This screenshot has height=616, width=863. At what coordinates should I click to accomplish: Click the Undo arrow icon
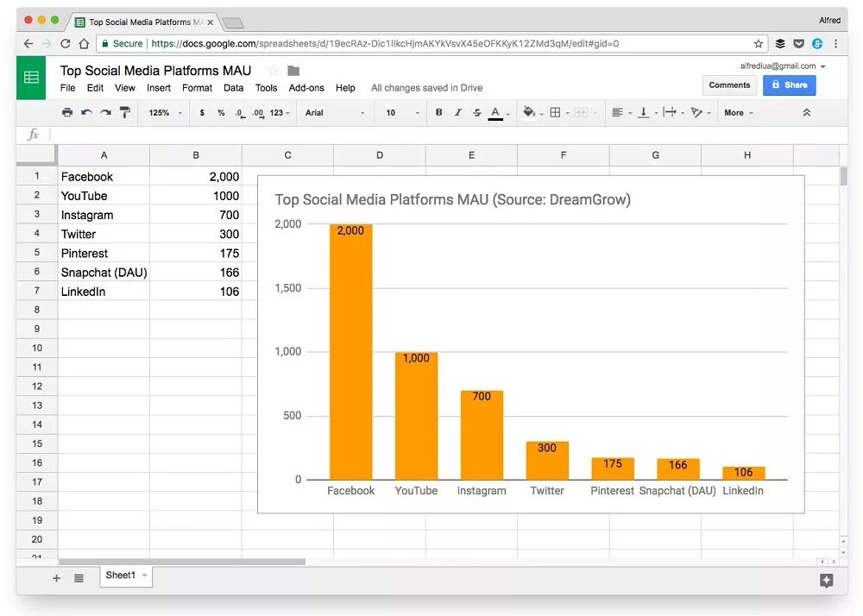pyautogui.click(x=86, y=113)
